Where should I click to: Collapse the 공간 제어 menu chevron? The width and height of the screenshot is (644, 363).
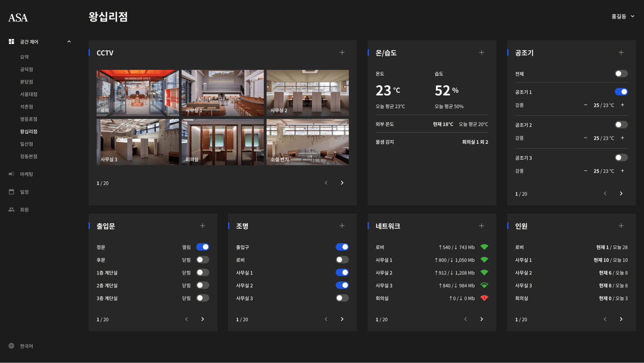coord(69,42)
